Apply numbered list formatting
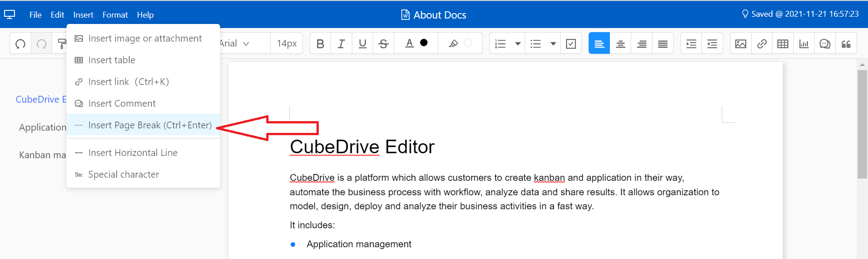Viewport: 868px width, 259px height. coord(500,44)
